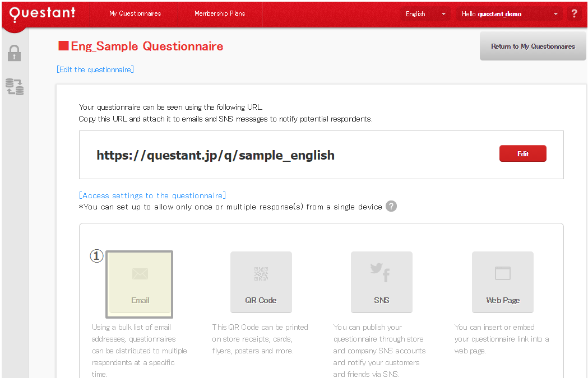This screenshot has height=378, width=588.
Task: Click the '*You can set up to allow only once' note
Action: click(x=230, y=207)
